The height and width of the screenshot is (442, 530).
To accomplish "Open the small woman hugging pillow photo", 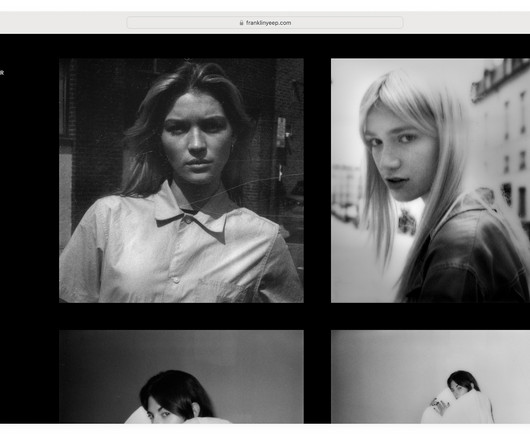I will [x=430, y=376].
